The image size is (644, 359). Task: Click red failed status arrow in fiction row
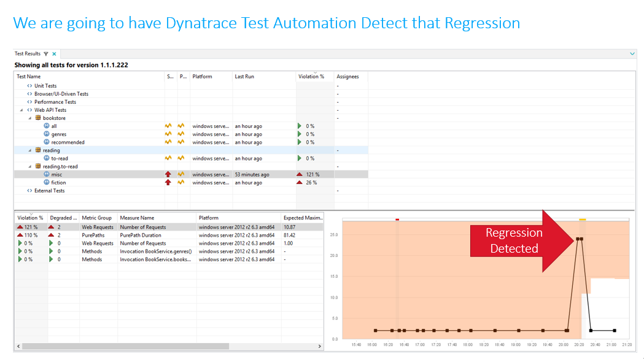click(x=168, y=182)
